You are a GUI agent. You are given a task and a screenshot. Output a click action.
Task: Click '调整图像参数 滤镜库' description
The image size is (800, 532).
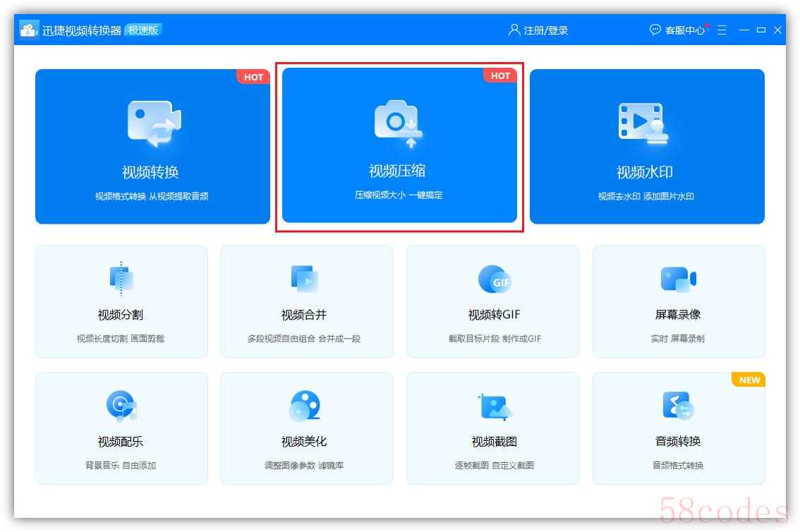[303, 465]
